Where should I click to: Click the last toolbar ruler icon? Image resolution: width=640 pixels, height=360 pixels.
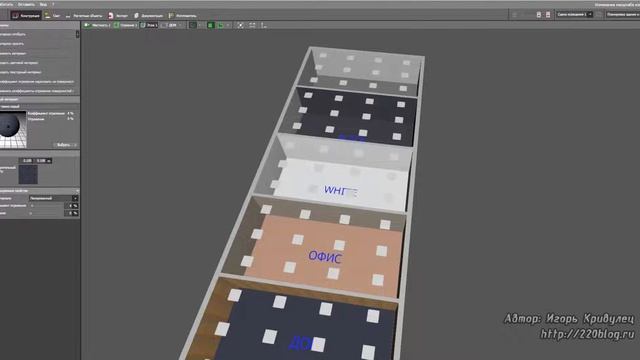pos(264,25)
